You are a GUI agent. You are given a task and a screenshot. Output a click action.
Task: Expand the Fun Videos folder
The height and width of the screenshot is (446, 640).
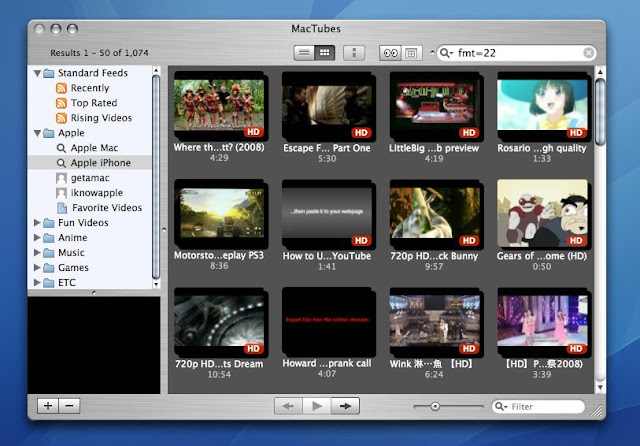37,222
